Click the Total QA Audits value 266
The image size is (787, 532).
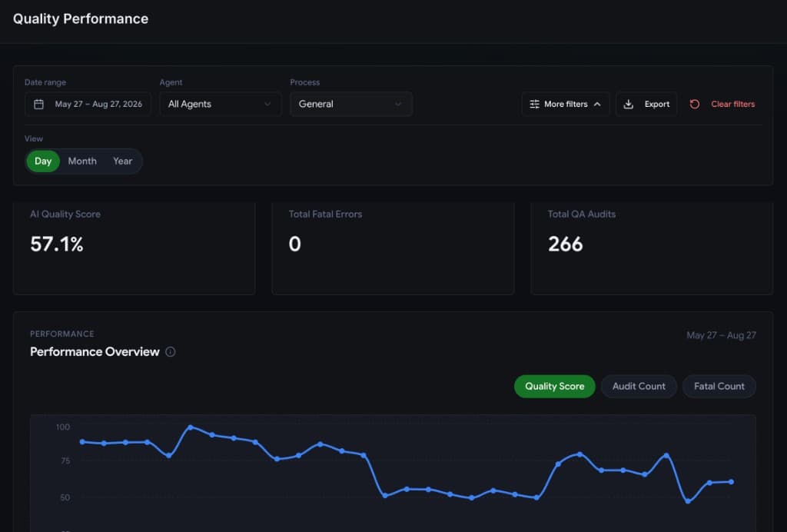565,244
